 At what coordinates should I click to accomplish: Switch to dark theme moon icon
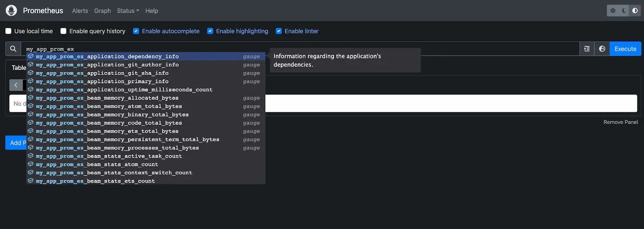click(x=624, y=11)
